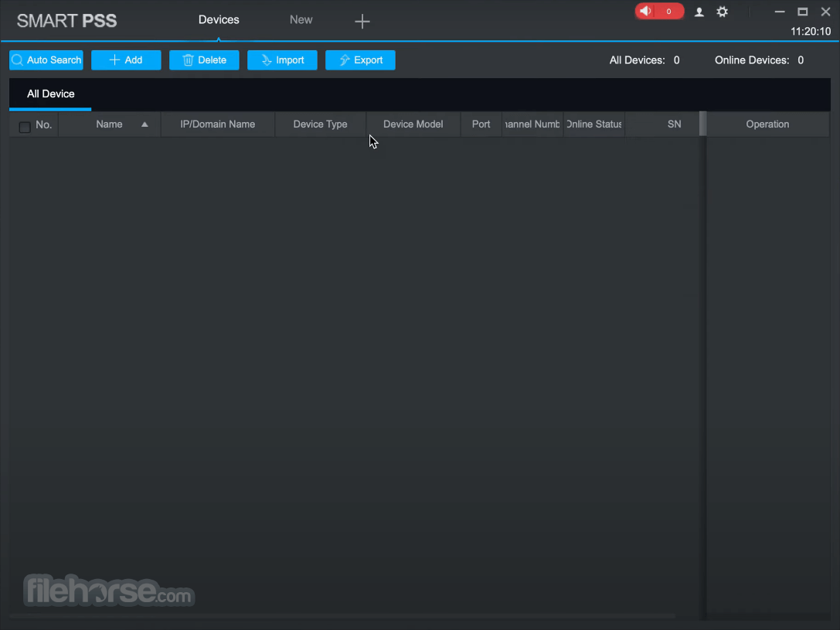Add a new tab with plus icon
This screenshot has width=840, height=630.
pos(362,22)
